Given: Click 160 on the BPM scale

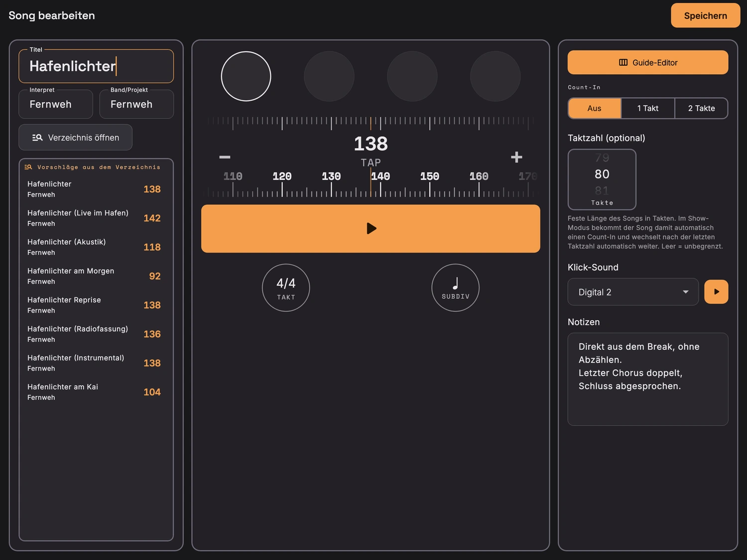Looking at the screenshot, I should [x=479, y=176].
